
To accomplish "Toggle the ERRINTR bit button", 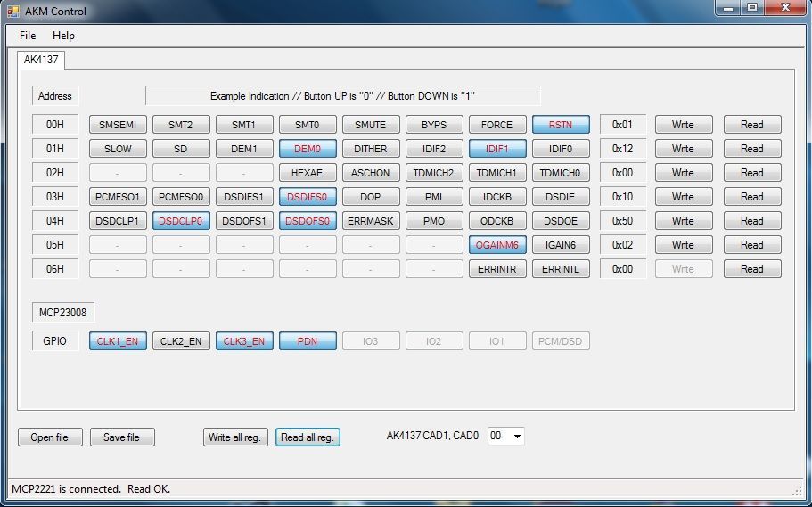I will pyautogui.click(x=497, y=269).
